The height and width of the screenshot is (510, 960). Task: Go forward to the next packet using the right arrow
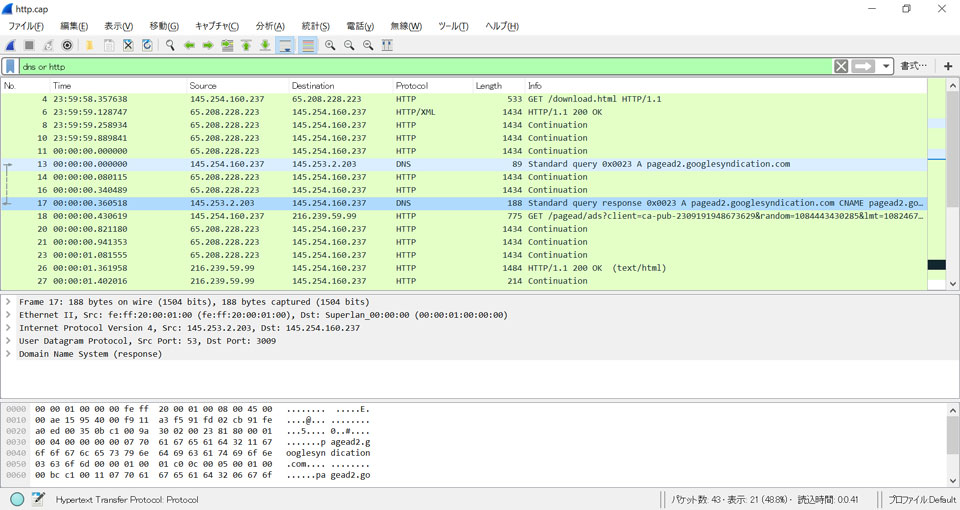(x=208, y=45)
